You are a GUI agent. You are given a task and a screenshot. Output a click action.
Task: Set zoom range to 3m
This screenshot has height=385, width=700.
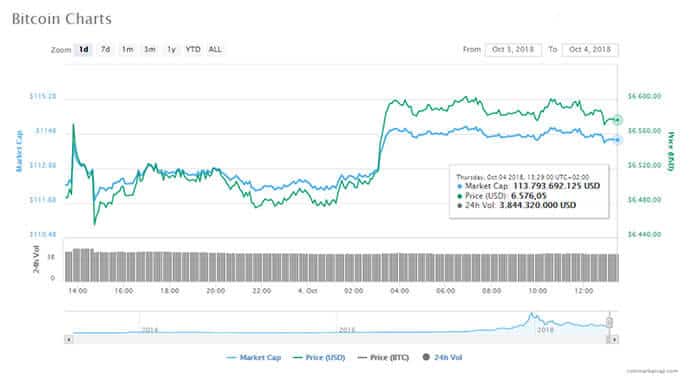[150, 50]
